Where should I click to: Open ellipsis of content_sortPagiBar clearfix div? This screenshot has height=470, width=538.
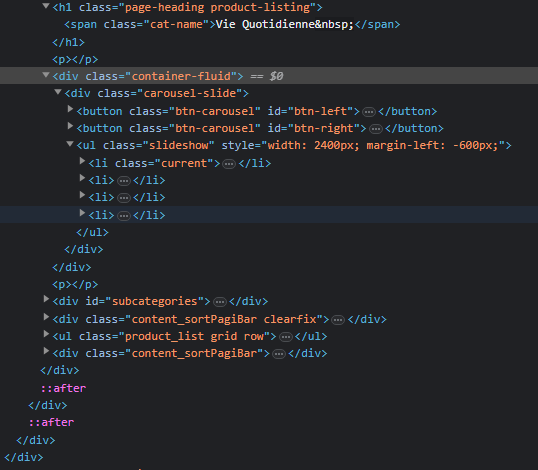338,320
